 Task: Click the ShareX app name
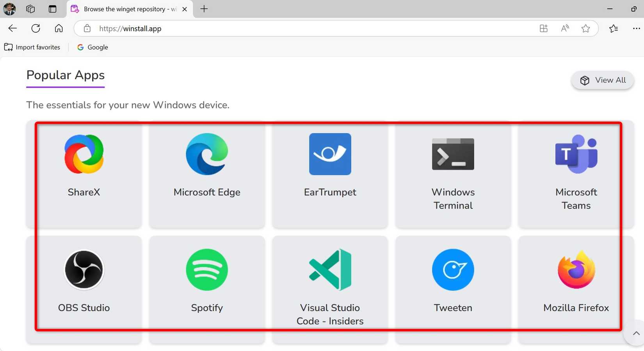[x=84, y=192]
